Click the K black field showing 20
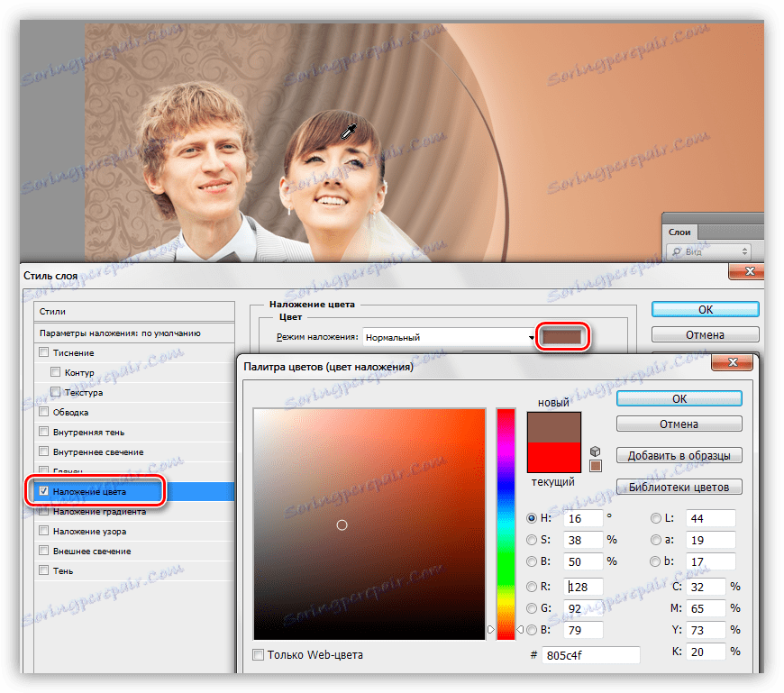 click(706, 652)
